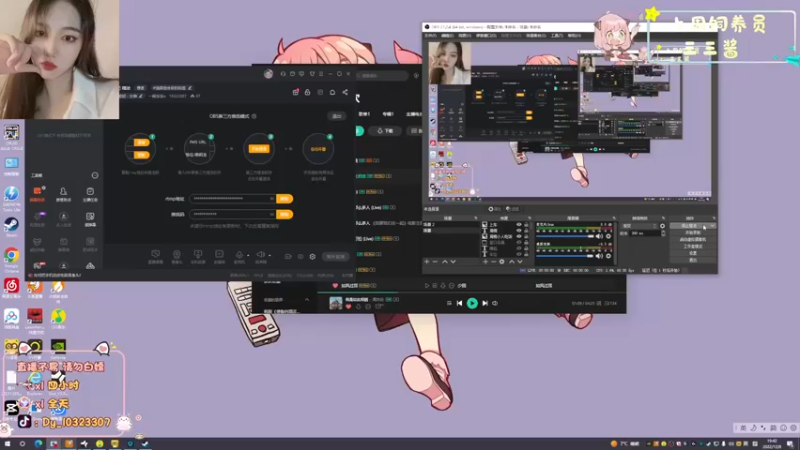Expand the arrow beside the streaming button

click(712, 226)
